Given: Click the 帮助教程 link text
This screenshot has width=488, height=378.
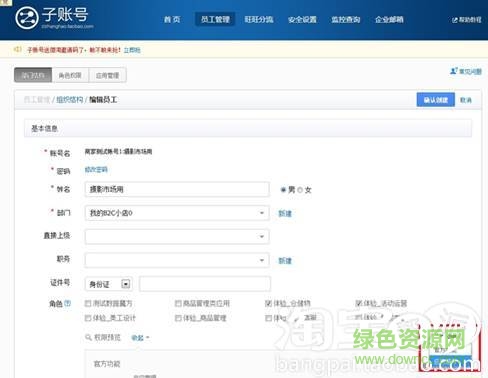Looking at the screenshot, I should (470, 20).
